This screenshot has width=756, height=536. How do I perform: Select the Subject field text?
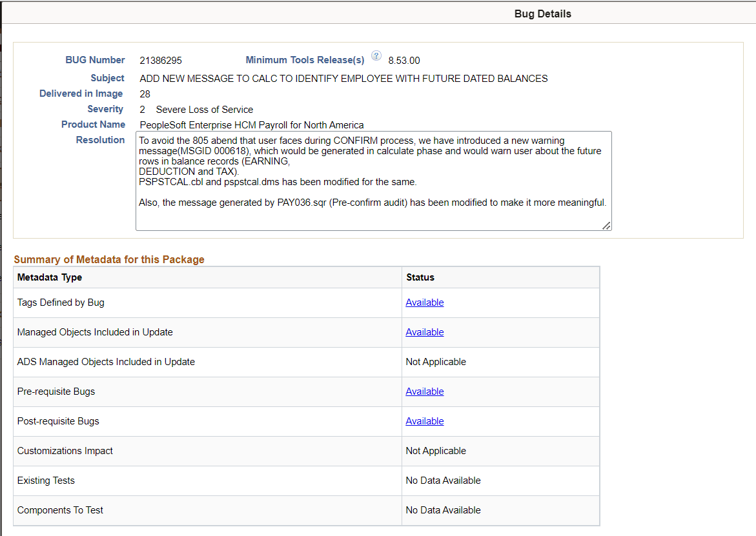(x=343, y=78)
